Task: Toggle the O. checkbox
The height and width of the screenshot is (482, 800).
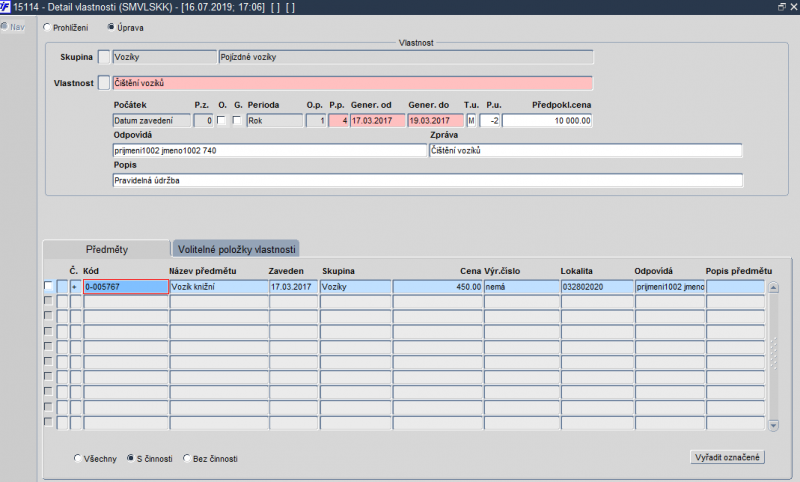Action: (x=221, y=120)
